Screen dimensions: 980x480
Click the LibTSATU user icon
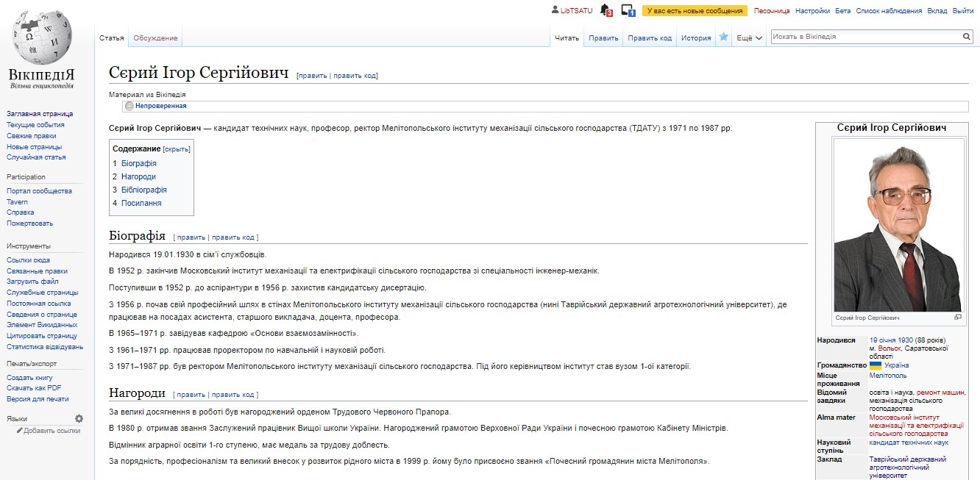click(x=555, y=10)
